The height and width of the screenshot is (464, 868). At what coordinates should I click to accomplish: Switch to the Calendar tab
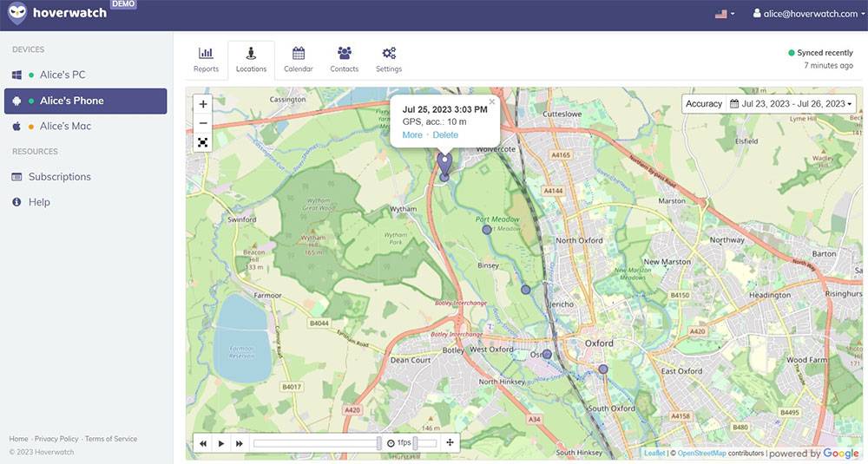[x=299, y=60]
